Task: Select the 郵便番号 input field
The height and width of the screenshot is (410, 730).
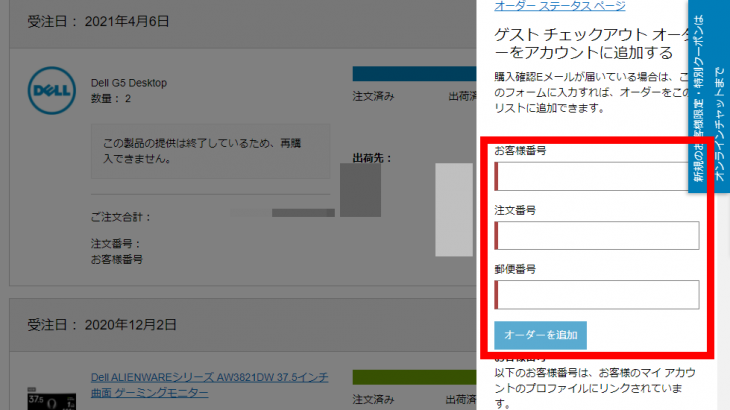Action: 598,295
